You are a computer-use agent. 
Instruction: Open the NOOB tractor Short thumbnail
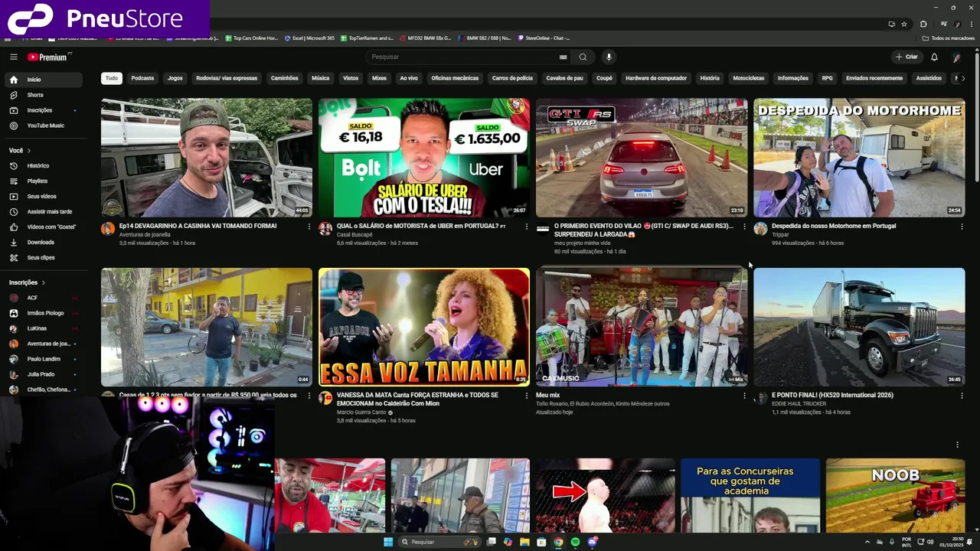click(895, 496)
